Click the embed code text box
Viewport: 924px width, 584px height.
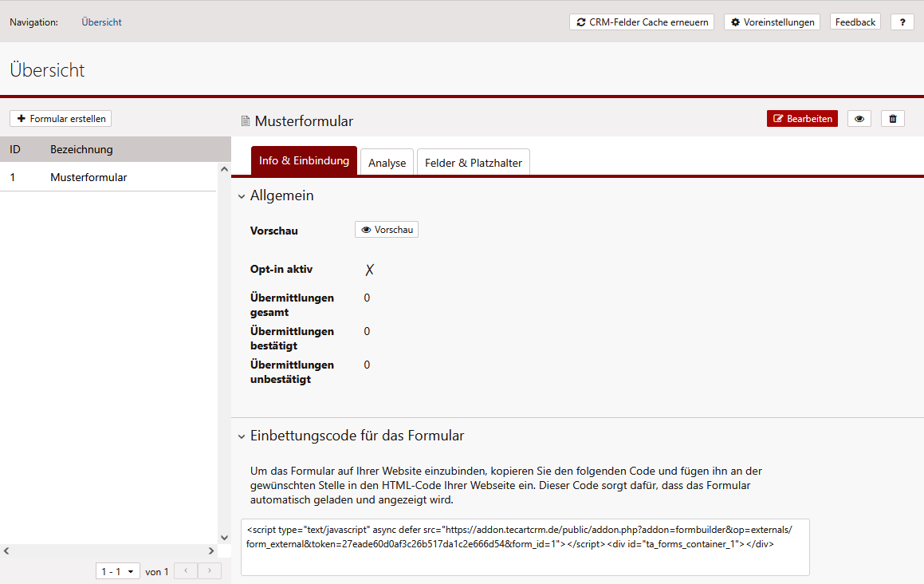(x=525, y=547)
